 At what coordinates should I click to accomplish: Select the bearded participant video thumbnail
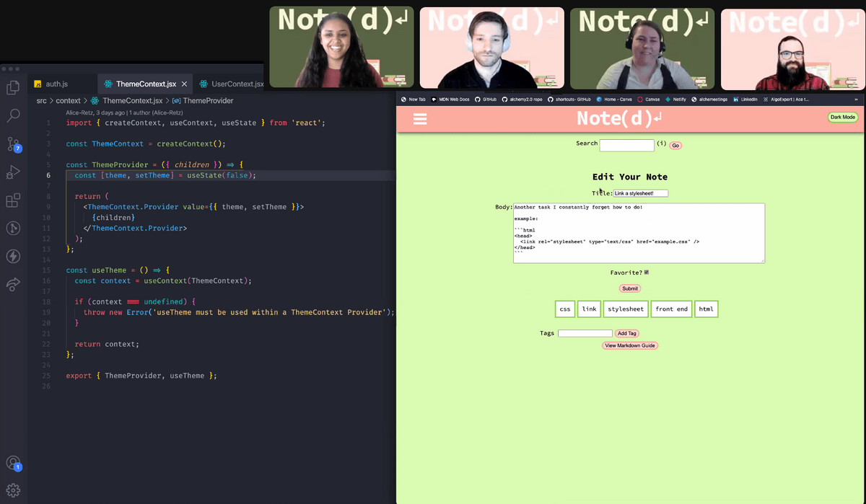point(794,49)
